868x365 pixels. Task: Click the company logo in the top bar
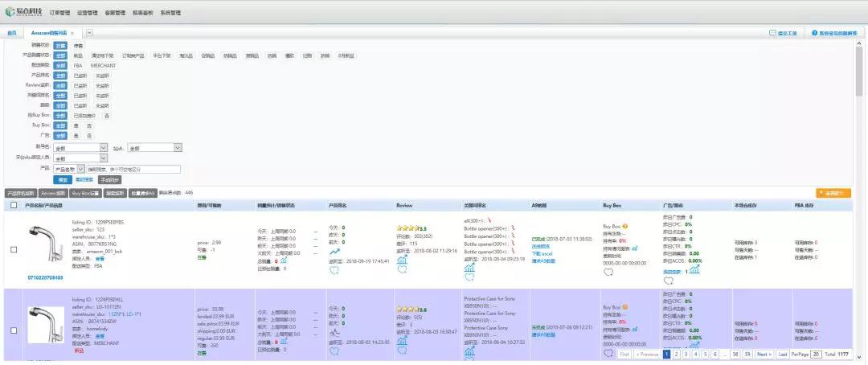[24, 11]
